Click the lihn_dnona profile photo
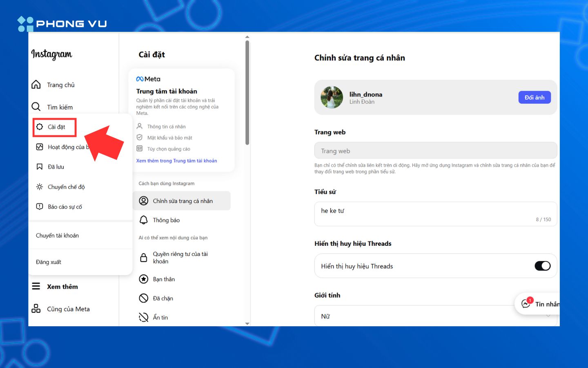 pyautogui.click(x=332, y=97)
